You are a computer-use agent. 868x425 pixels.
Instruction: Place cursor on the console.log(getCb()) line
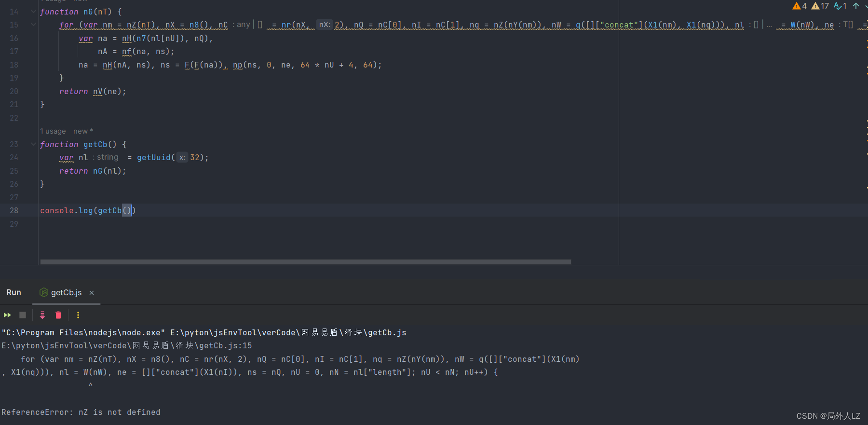(x=88, y=210)
